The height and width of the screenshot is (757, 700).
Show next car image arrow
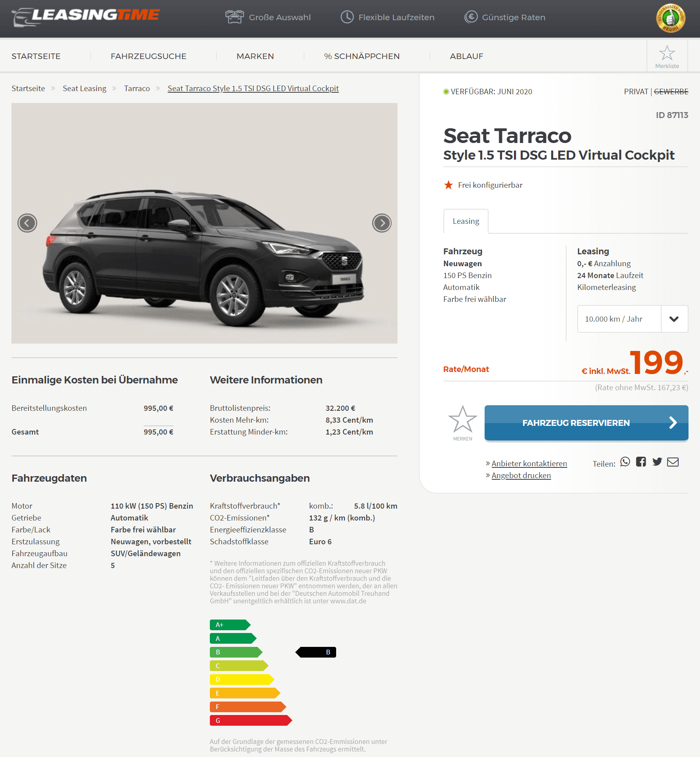click(382, 223)
